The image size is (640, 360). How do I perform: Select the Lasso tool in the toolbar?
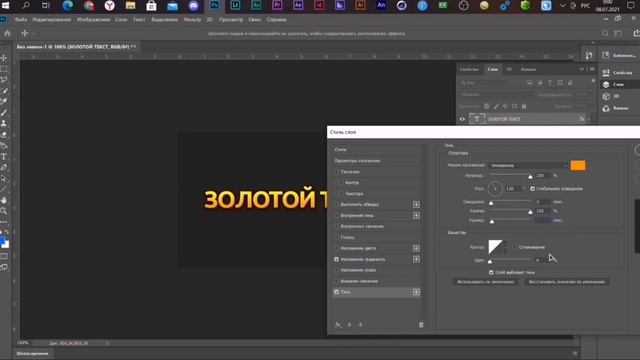click(4, 80)
